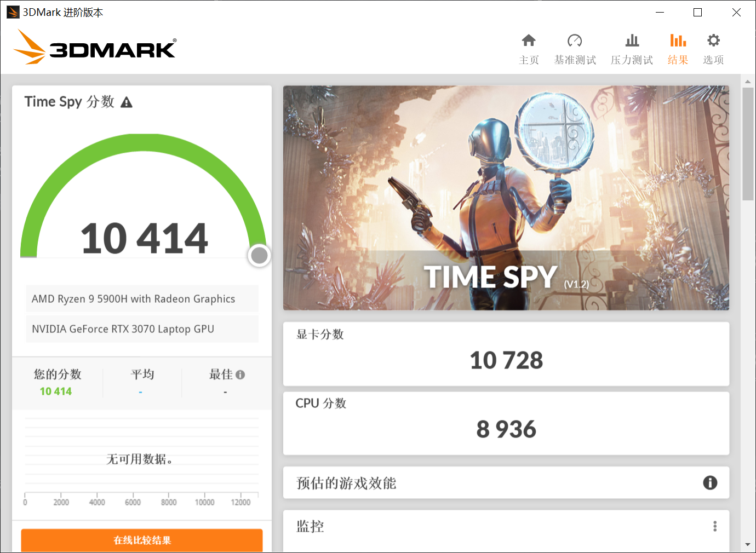Click the Time Spy artwork thumbnail
Viewport: 756px width, 553px height.
506,198
